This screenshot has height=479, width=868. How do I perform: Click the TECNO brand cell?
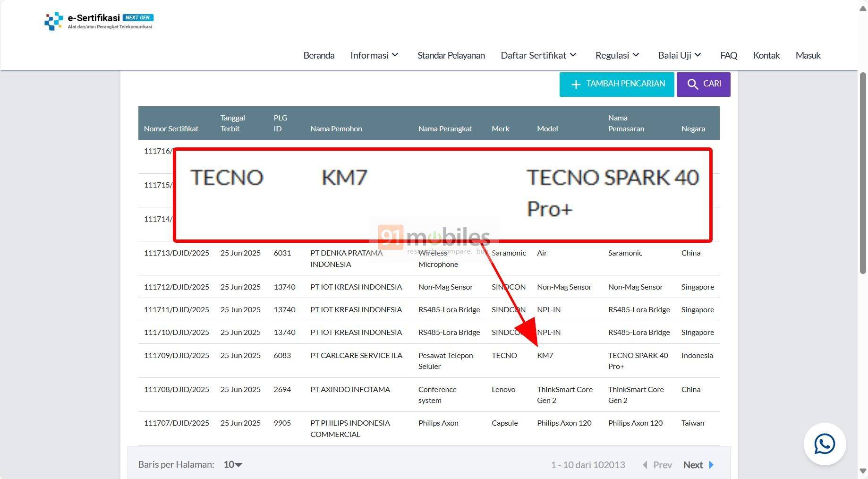(504, 355)
